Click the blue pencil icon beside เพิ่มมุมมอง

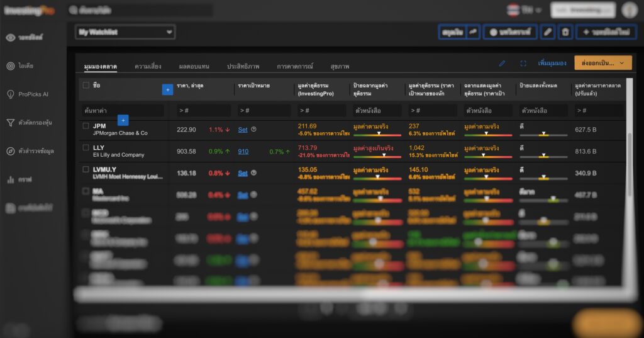click(x=502, y=64)
